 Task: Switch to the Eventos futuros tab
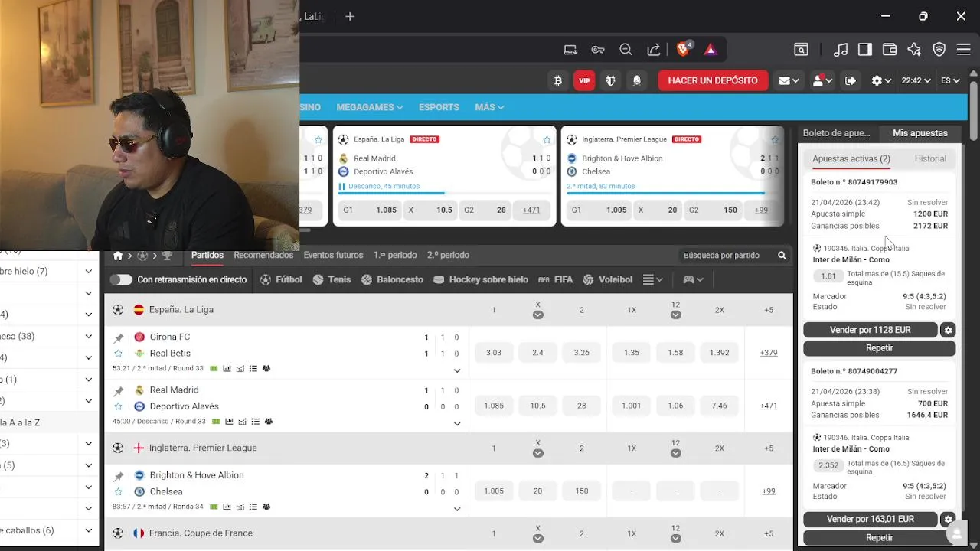333,255
